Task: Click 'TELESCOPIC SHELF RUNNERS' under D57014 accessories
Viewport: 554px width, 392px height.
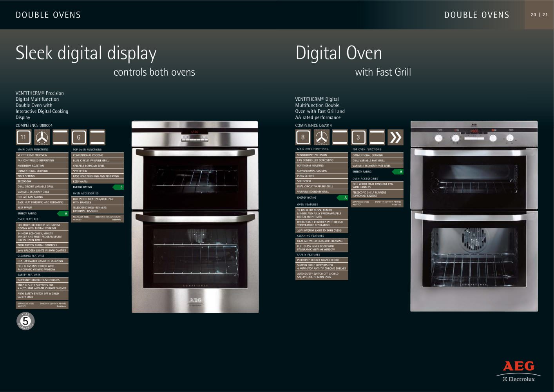Action: click(x=377, y=194)
